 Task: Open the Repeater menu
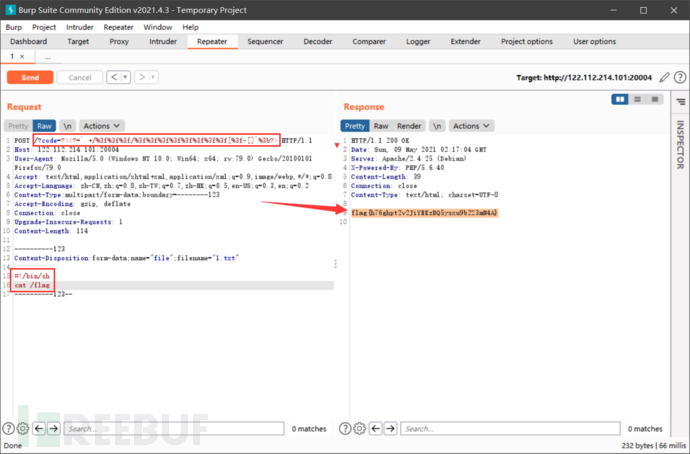pos(118,27)
